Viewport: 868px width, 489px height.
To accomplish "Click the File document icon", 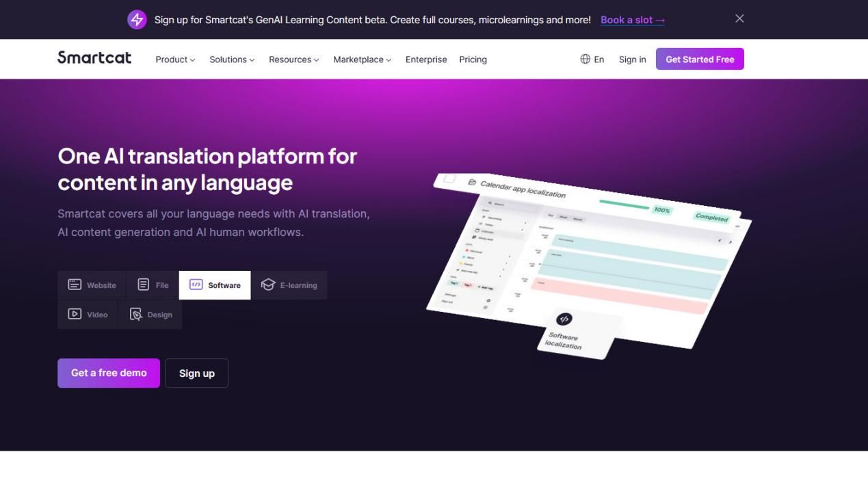I will (x=143, y=285).
